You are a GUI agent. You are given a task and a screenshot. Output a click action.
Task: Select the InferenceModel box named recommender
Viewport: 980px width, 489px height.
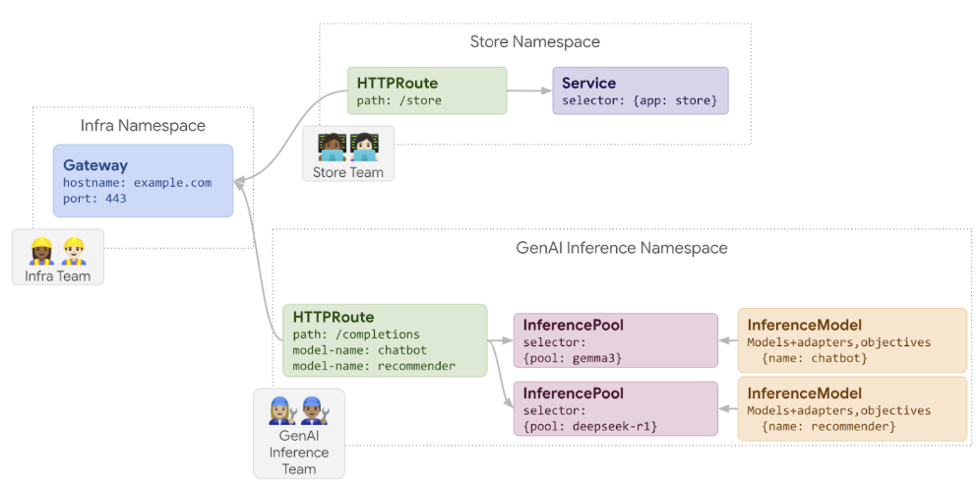coord(852,408)
